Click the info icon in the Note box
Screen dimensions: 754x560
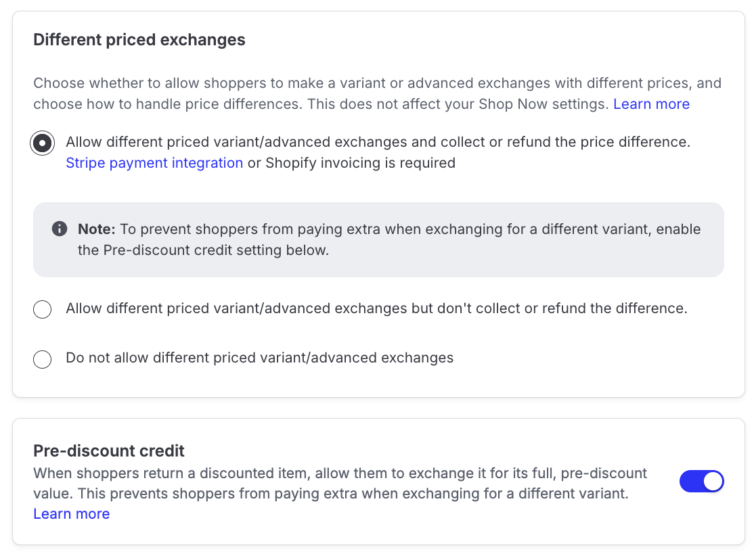(60, 229)
